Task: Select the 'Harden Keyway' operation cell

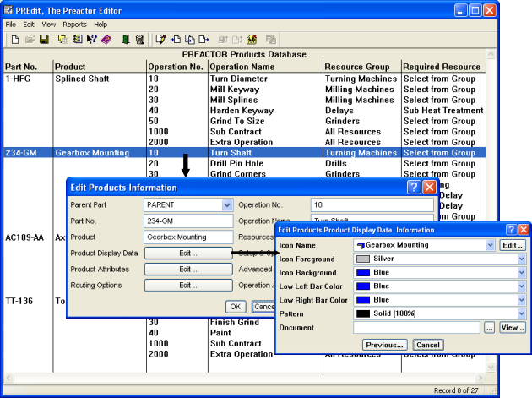Action: tap(242, 111)
